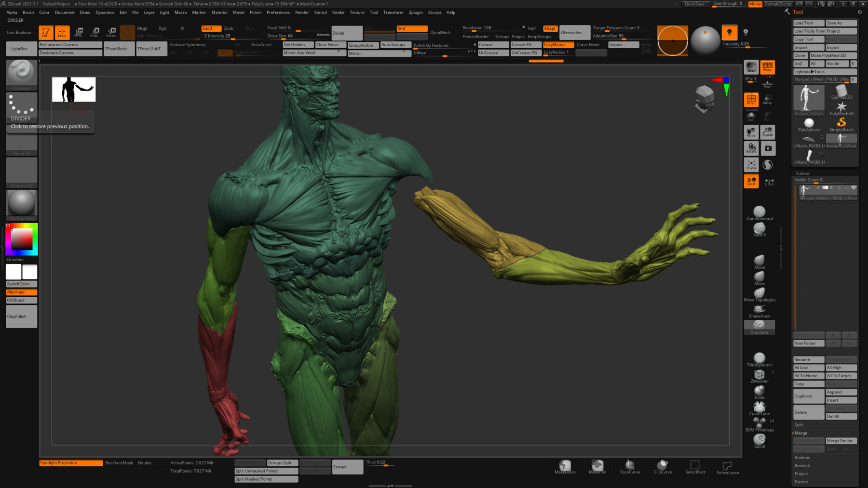
Task: Expand the Extract section
Action: (x=801, y=481)
